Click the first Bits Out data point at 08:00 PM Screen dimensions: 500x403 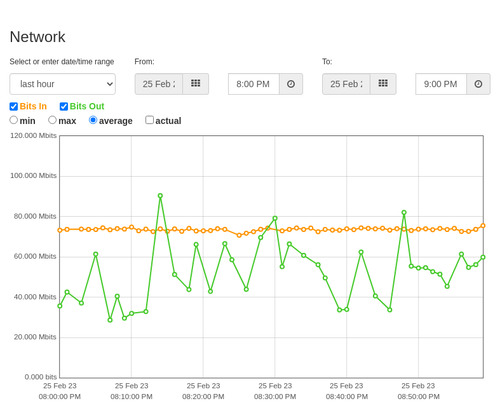coord(60,306)
